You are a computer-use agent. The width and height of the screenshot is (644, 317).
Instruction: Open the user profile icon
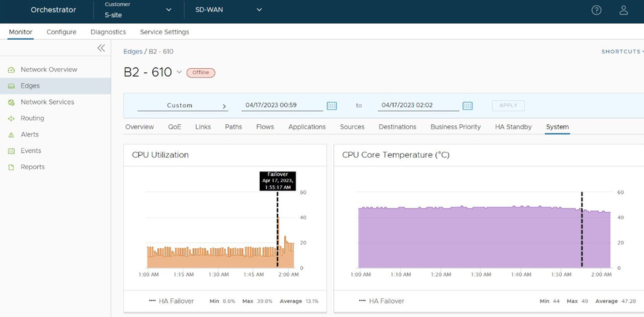pos(623,10)
